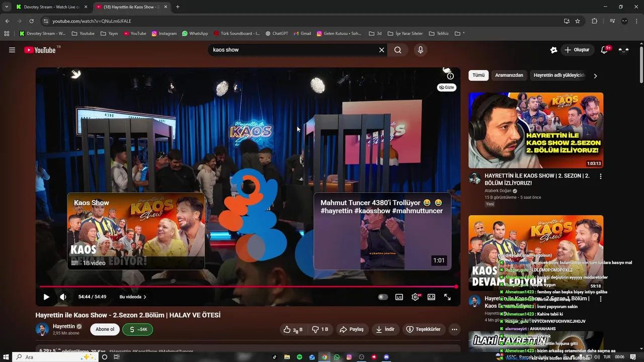
Task: Open more actions menu below video
Action: click(x=454, y=329)
